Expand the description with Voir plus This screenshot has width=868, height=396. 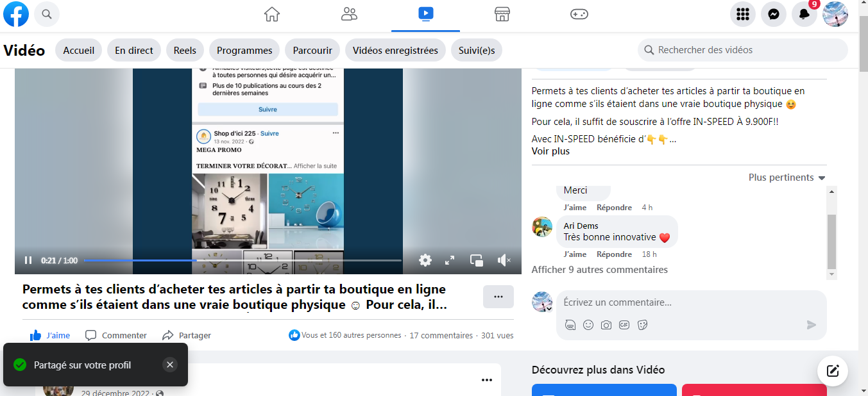[x=550, y=151]
